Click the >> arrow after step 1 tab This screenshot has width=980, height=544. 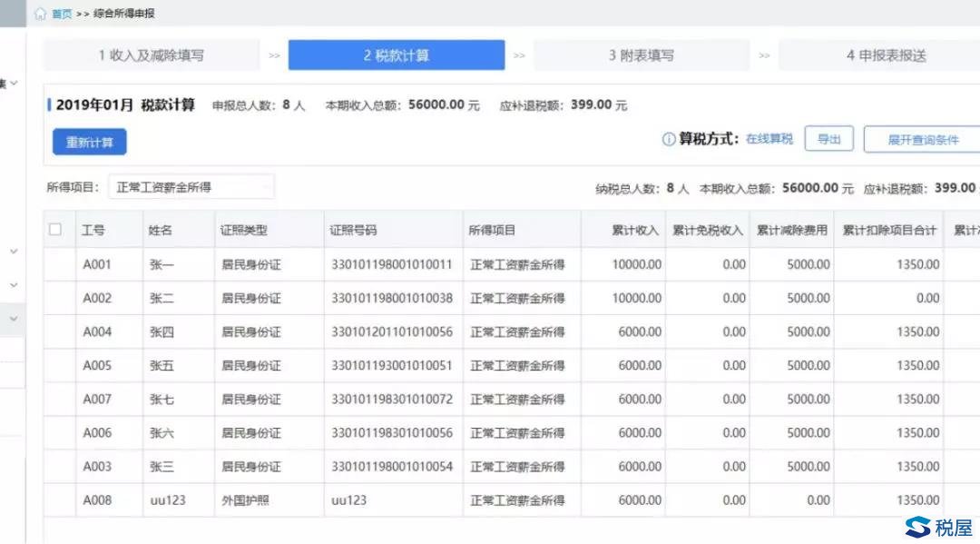coord(274,55)
